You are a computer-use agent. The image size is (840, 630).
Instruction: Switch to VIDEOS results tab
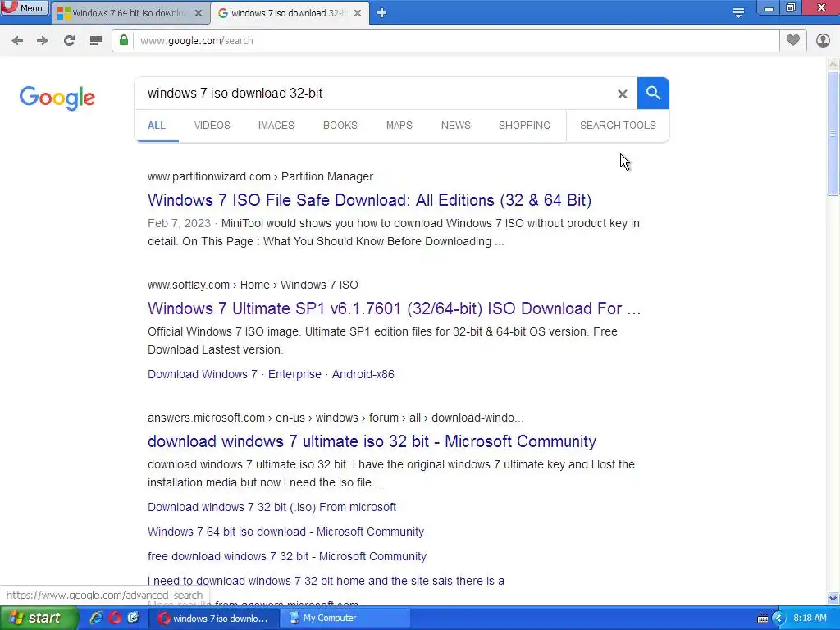(212, 126)
